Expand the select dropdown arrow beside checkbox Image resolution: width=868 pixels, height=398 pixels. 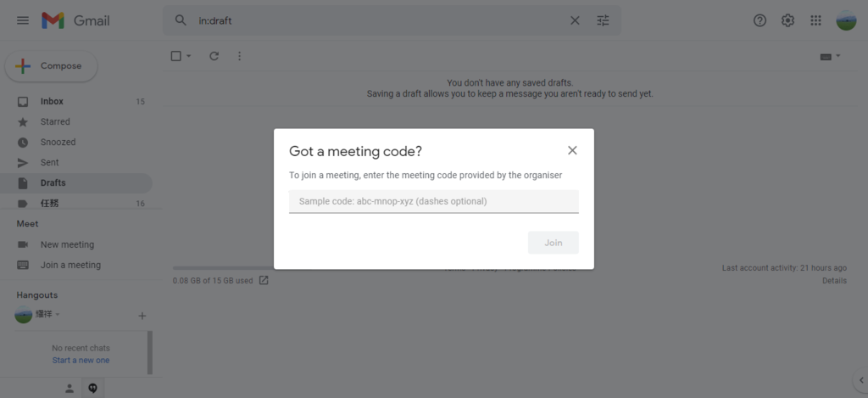[189, 56]
